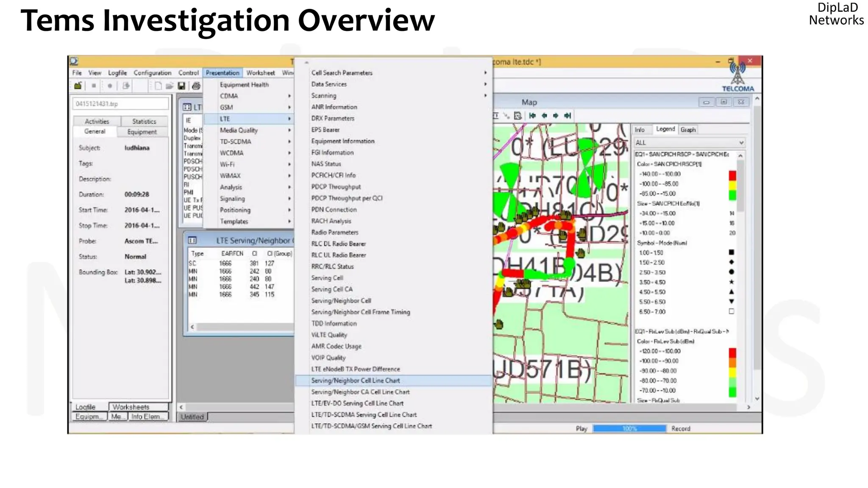Click the logfile name field 0415121431.trp

coord(121,104)
